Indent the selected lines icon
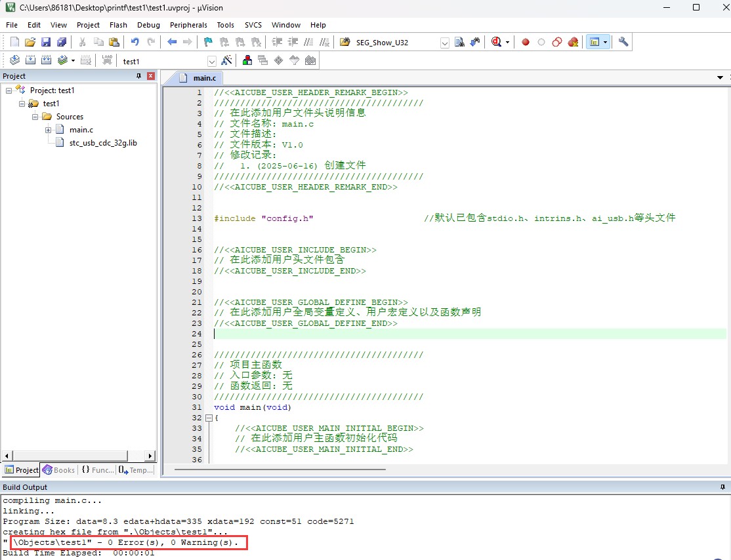This screenshot has height=560, width=731. point(277,43)
